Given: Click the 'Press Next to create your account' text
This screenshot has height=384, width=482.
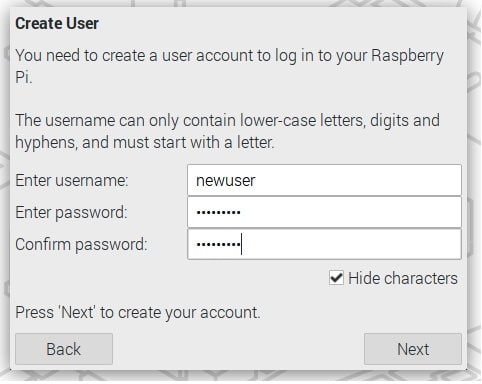Looking at the screenshot, I should (x=138, y=313).
